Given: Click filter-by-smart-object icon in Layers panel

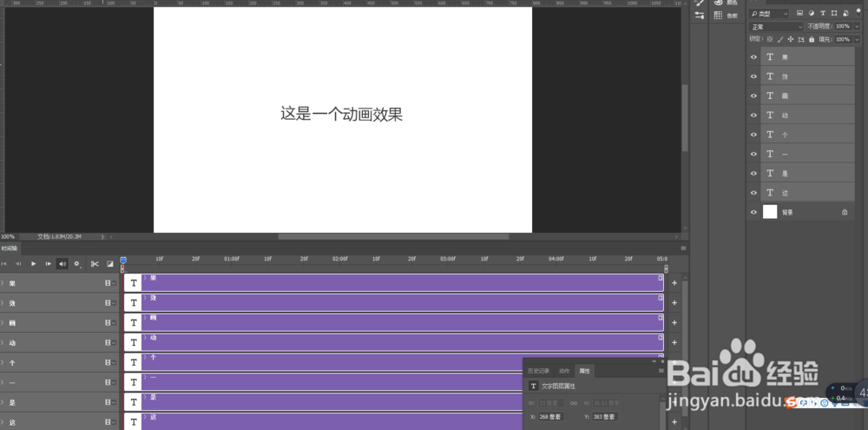Looking at the screenshot, I should coord(845,13).
